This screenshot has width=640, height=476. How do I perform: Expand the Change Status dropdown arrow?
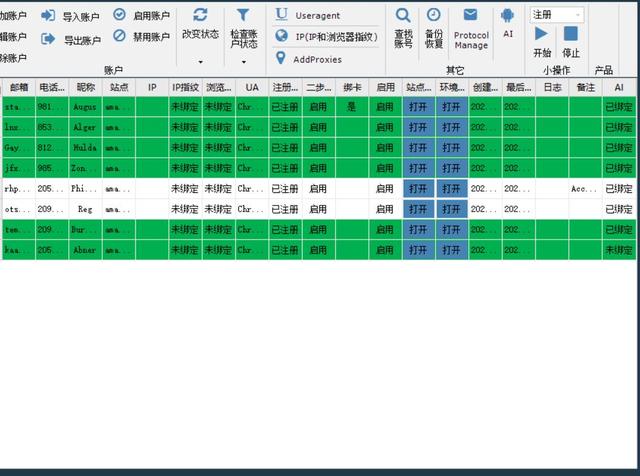point(200,62)
